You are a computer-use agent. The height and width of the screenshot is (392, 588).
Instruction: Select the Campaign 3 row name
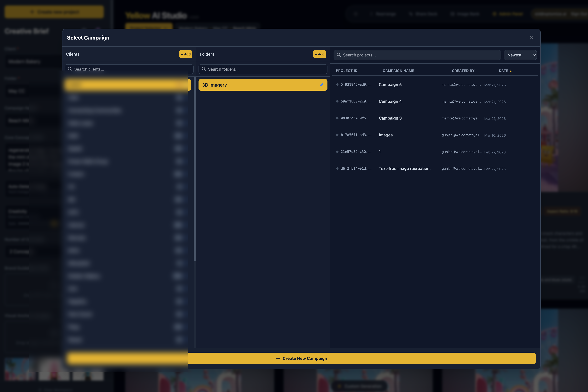390,118
